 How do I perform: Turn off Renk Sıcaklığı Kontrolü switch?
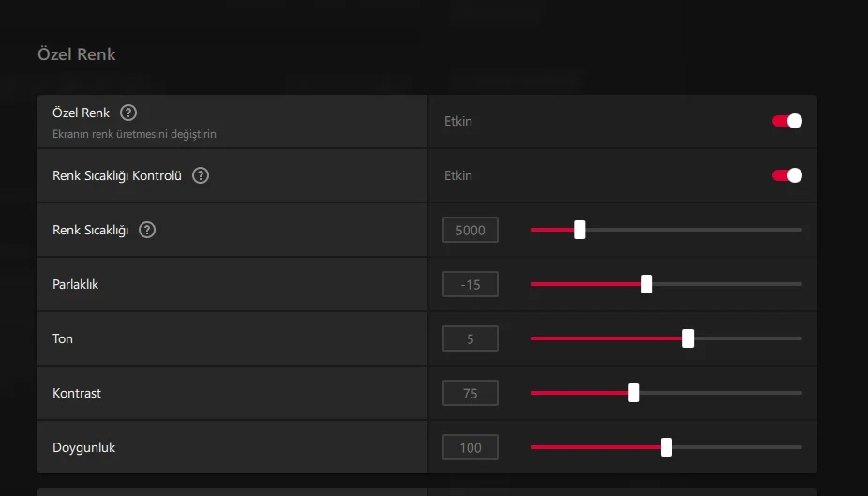tap(787, 175)
